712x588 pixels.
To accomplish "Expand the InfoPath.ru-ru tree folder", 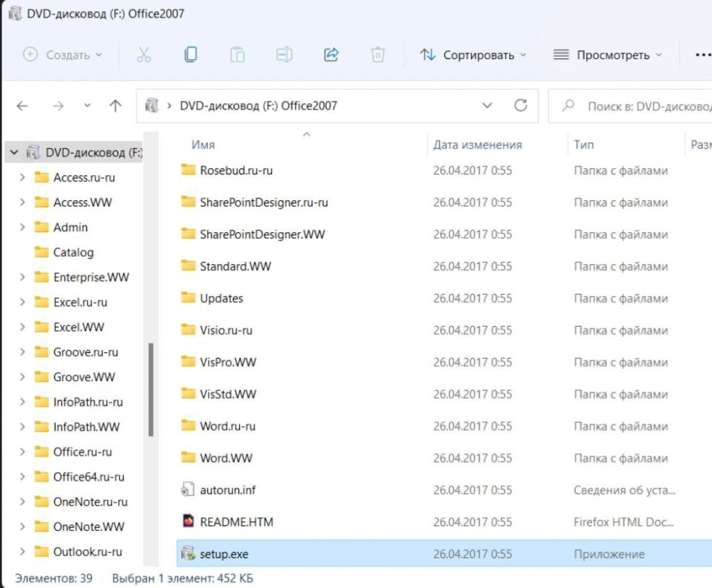I will pyautogui.click(x=22, y=402).
